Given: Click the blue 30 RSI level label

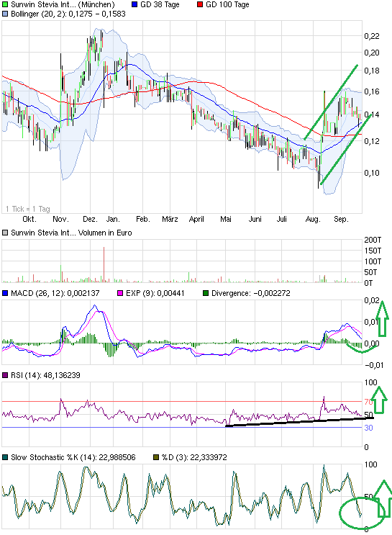Looking at the screenshot, I should click(368, 428).
